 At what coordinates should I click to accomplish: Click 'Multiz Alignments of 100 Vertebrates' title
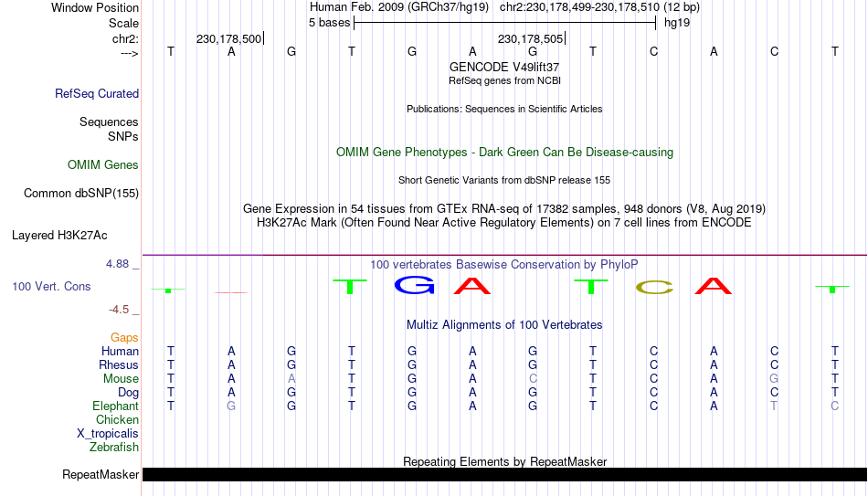[504, 325]
